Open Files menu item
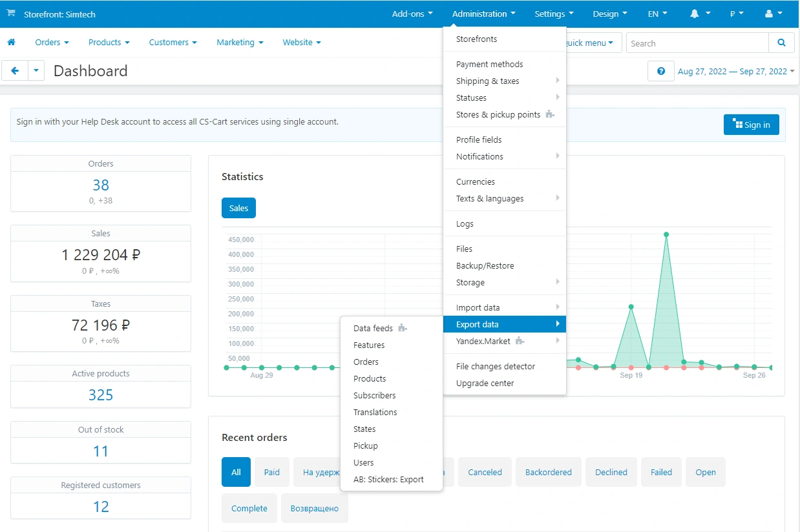Viewport: 800px width, 532px height. point(505,249)
